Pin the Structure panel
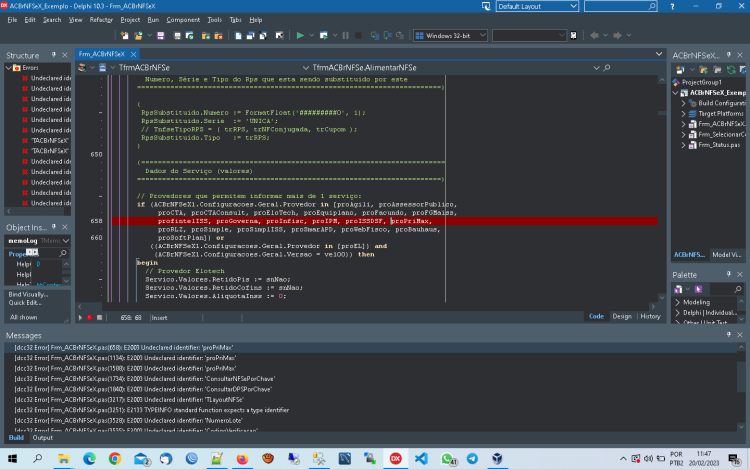The image size is (750, 469). coord(54,55)
